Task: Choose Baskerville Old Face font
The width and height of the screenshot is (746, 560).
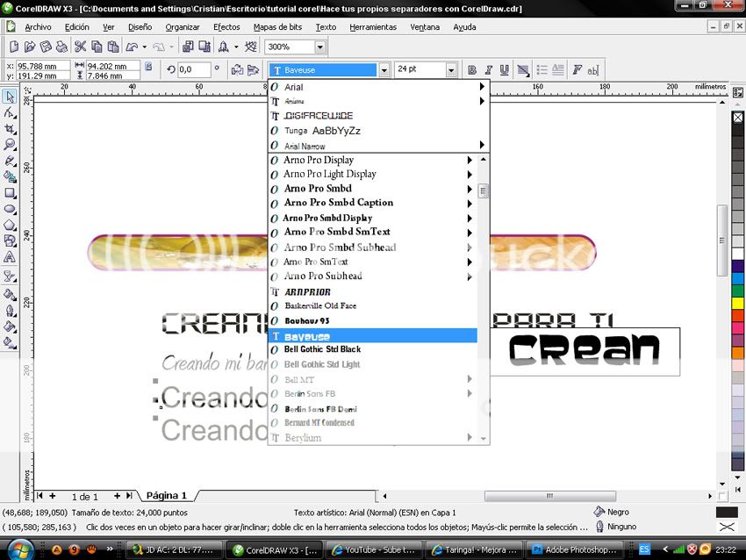Action: click(372, 306)
